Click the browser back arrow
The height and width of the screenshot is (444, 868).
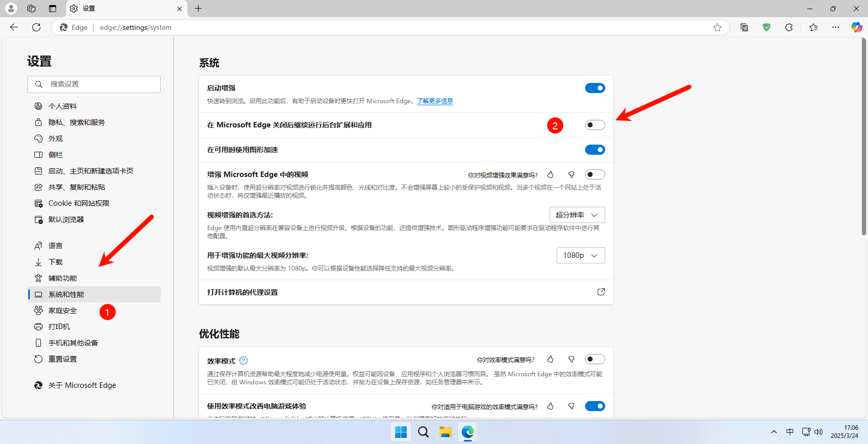coord(14,27)
